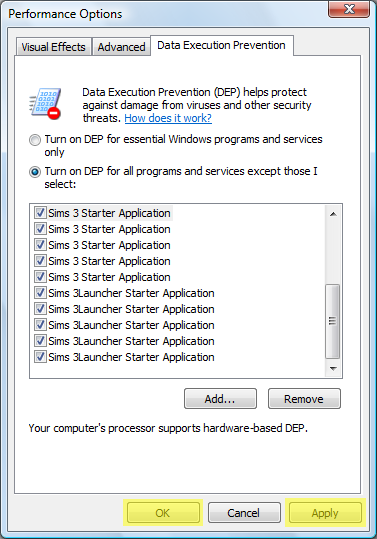The width and height of the screenshot is (377, 539).
Task: Select DEP for essential Windows programs only
Action: 35,140
